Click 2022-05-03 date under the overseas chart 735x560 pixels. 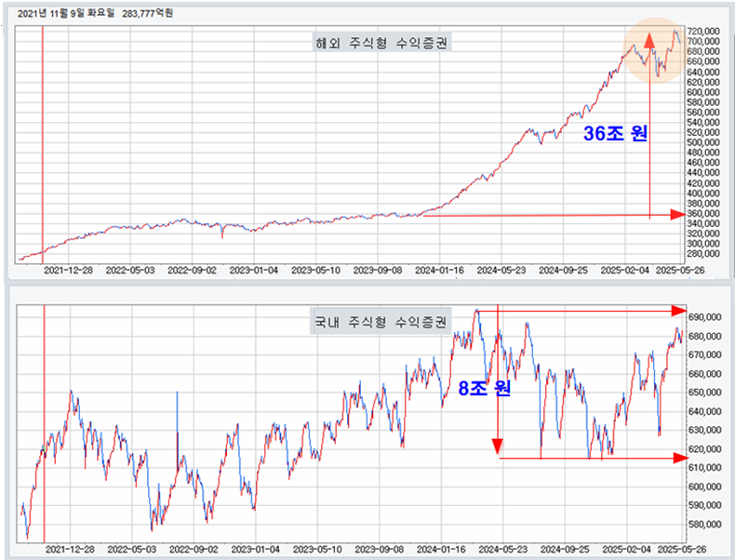(130, 271)
